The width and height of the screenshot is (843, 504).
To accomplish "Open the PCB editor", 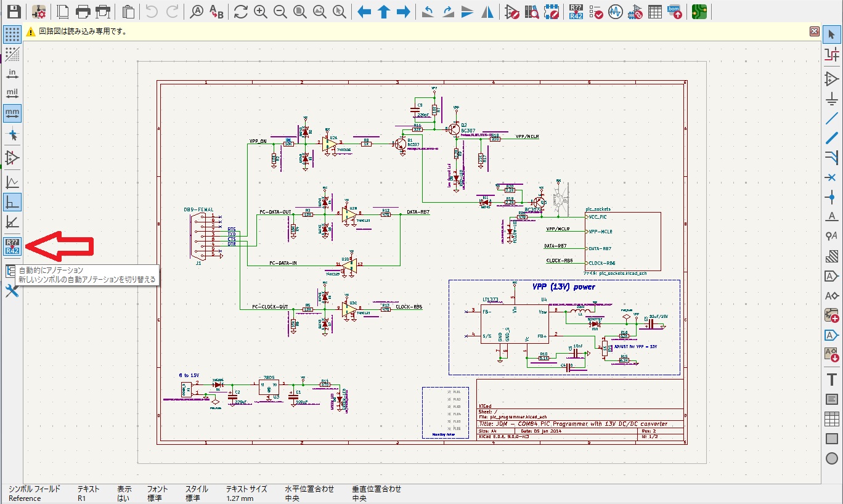I will [x=698, y=11].
